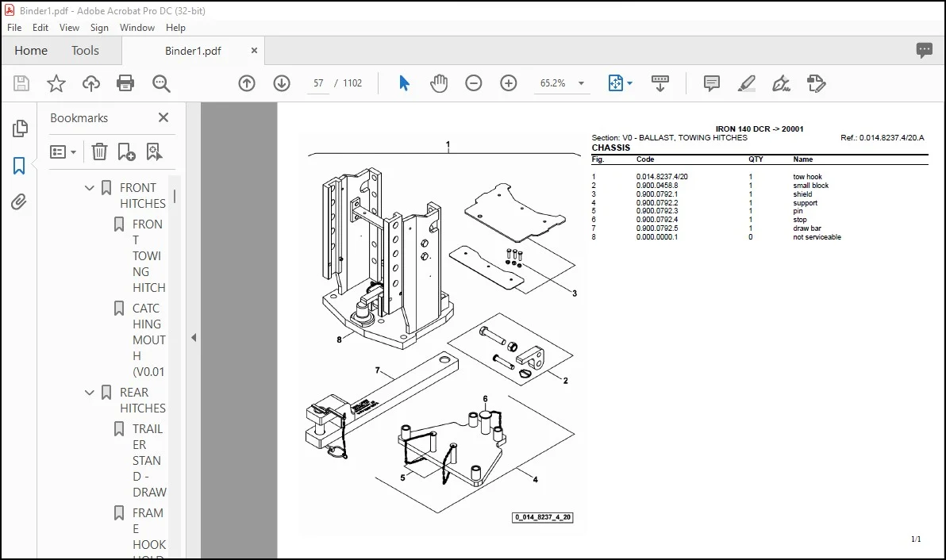Activate the Hand pan tool

439,83
